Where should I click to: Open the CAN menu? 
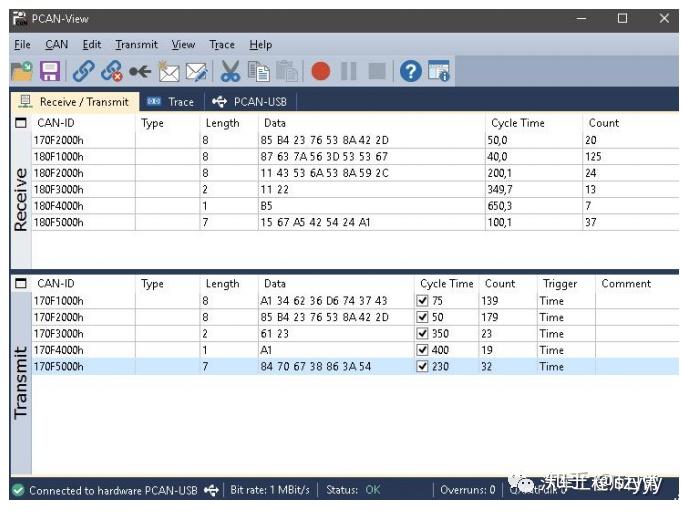point(56,44)
